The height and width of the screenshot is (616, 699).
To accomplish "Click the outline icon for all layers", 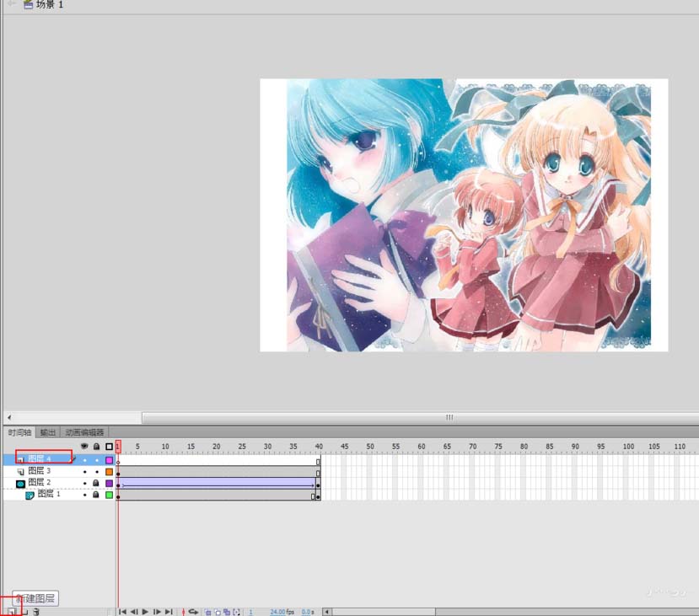I will (x=110, y=447).
